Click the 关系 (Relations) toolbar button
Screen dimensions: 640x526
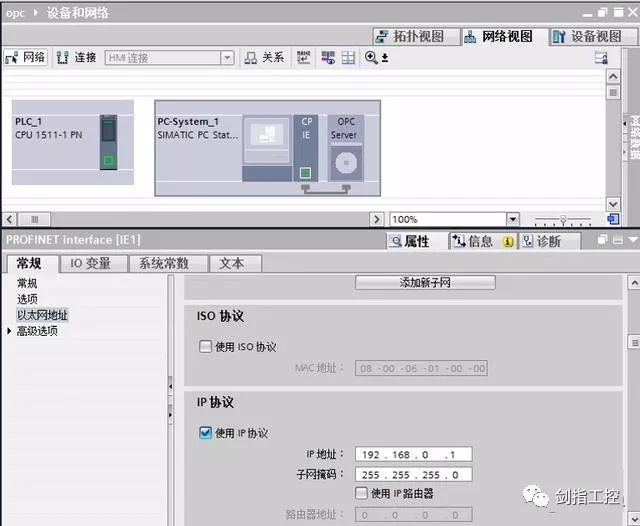click(x=265, y=58)
